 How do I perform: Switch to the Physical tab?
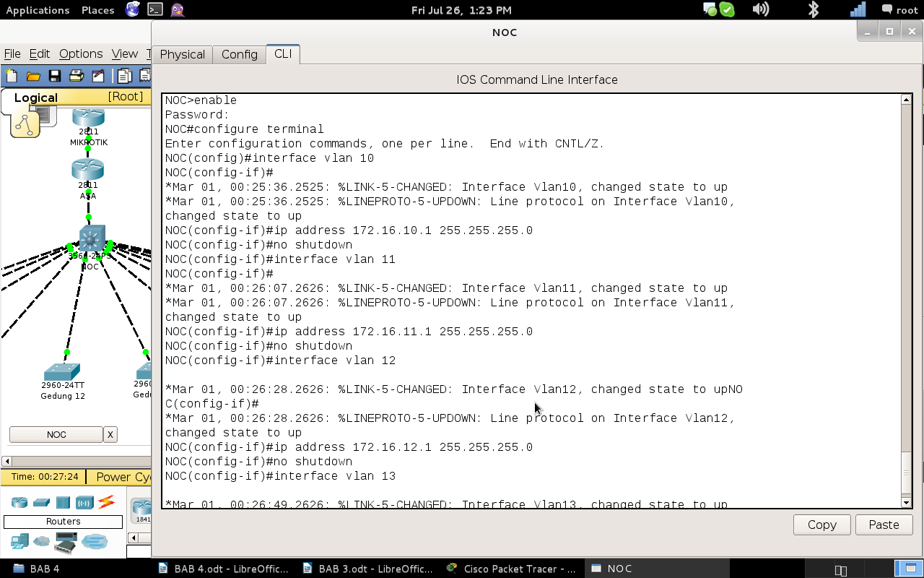point(182,54)
